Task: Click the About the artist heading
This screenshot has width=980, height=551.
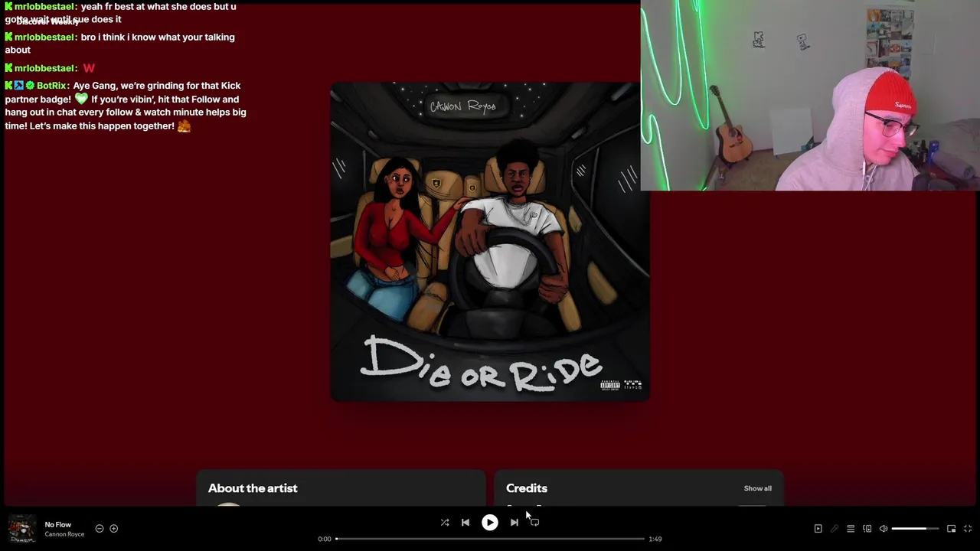Action: click(x=253, y=488)
